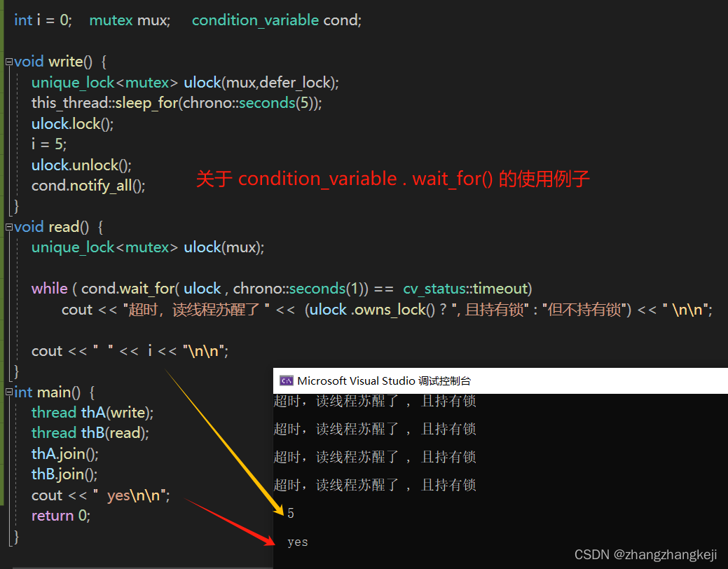The height and width of the screenshot is (569, 728).
Task: Click the 'return 0;' line
Action: (61, 516)
